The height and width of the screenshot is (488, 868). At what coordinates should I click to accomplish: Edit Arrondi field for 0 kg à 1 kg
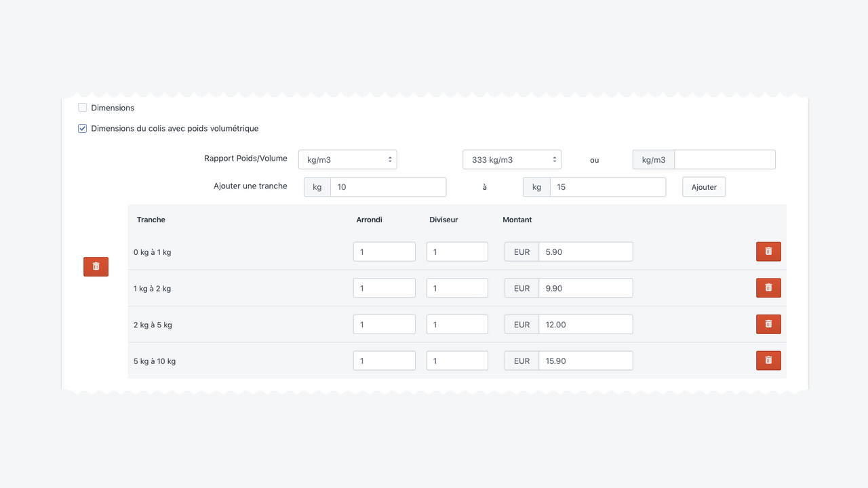click(384, 251)
